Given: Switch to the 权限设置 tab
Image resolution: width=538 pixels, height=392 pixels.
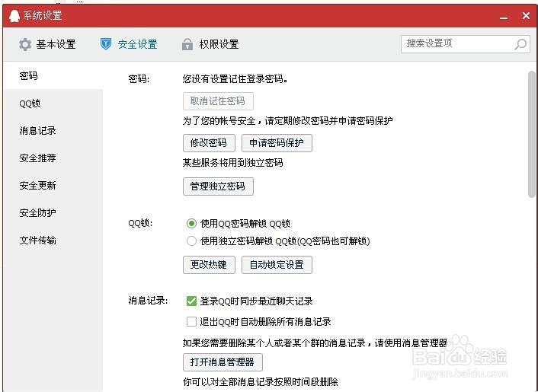Looking at the screenshot, I should click(x=210, y=44).
